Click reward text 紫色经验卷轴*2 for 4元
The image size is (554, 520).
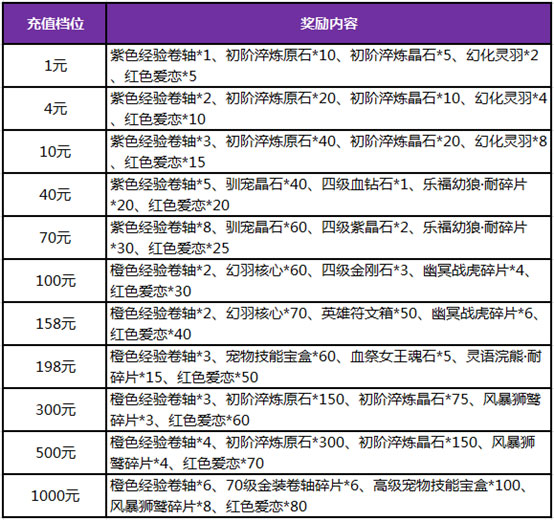pyautogui.click(x=161, y=98)
